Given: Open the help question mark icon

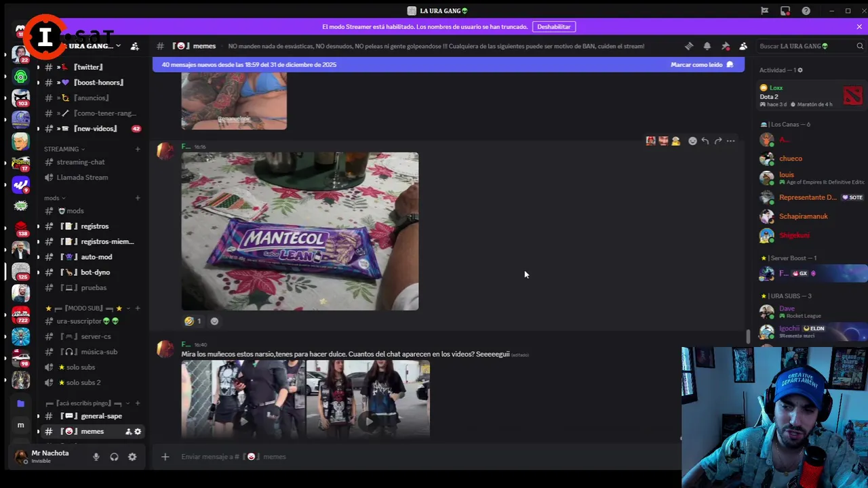Looking at the screenshot, I should point(806,11).
